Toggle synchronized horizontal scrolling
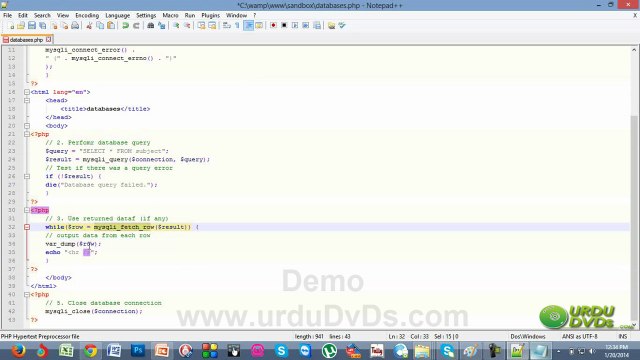 [212, 26]
